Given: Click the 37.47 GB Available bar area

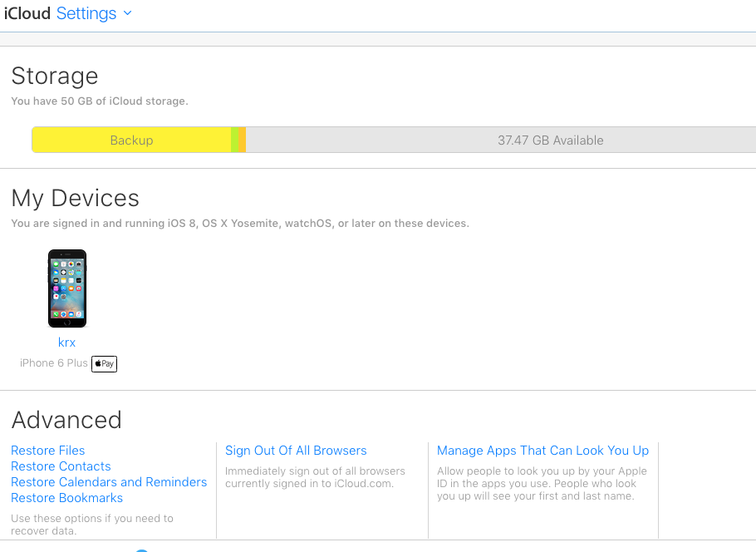Looking at the screenshot, I should [x=501, y=140].
